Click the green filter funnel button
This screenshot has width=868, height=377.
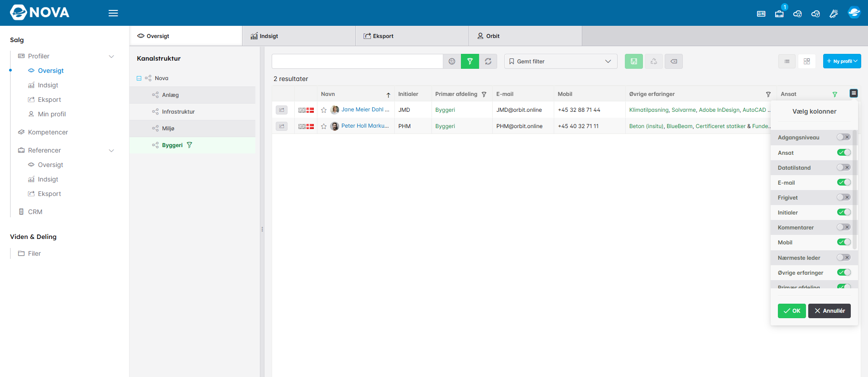[x=470, y=61]
